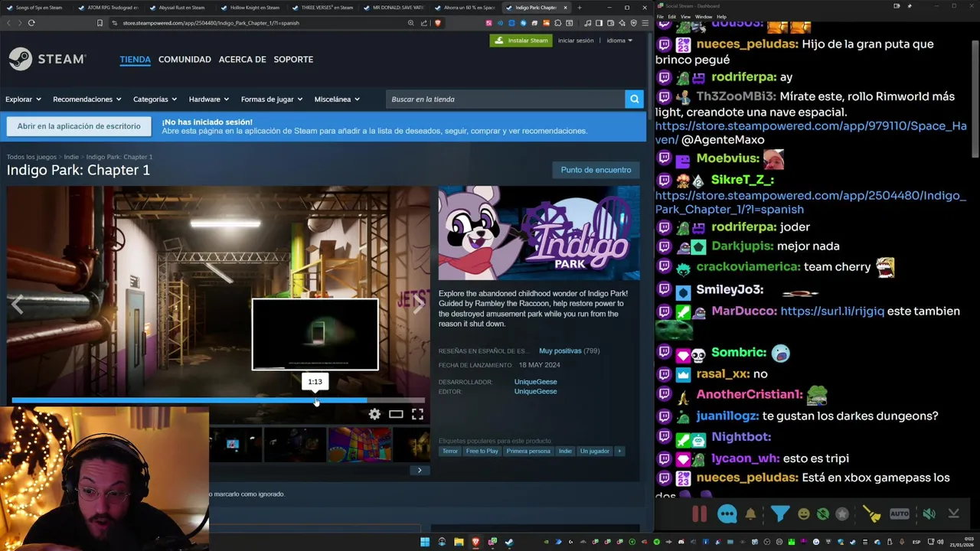Click the Instalar Steam button
The height and width of the screenshot is (551, 980).
(x=521, y=41)
